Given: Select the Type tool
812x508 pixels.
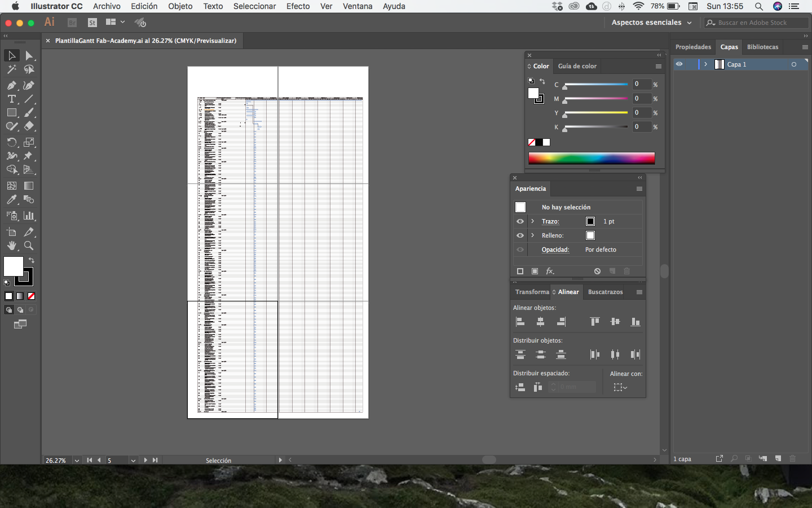Looking at the screenshot, I should (11, 99).
